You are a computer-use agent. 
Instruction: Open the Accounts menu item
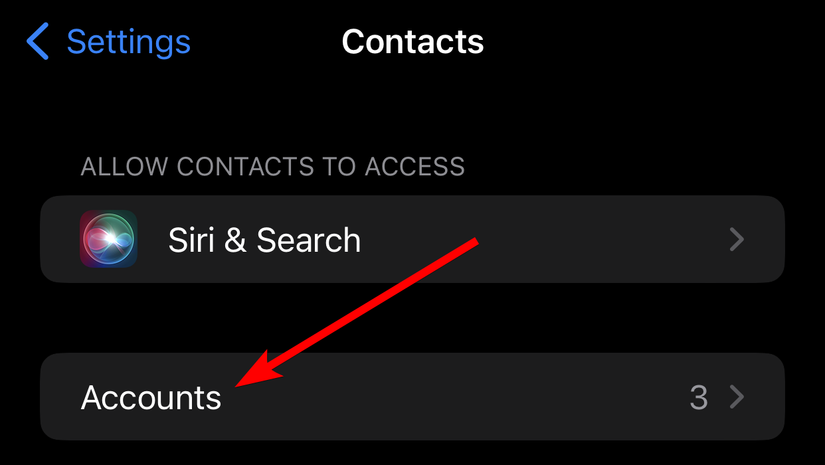tap(412, 397)
